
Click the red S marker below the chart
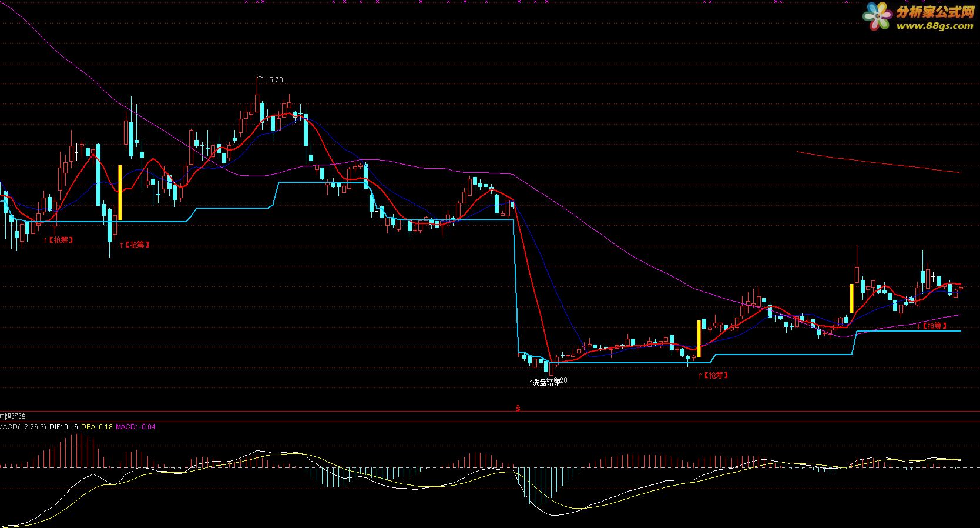(x=518, y=407)
